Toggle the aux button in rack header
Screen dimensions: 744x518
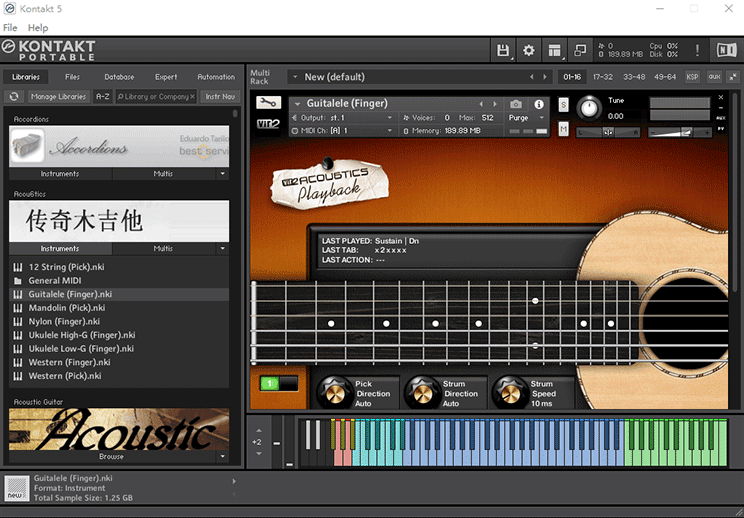click(714, 77)
